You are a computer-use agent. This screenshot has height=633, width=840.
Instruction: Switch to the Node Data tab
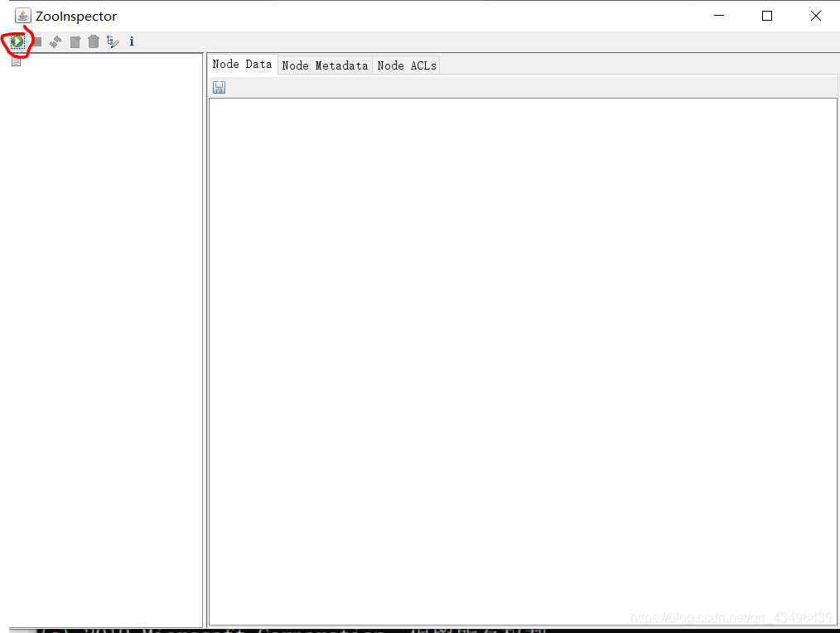(x=242, y=65)
